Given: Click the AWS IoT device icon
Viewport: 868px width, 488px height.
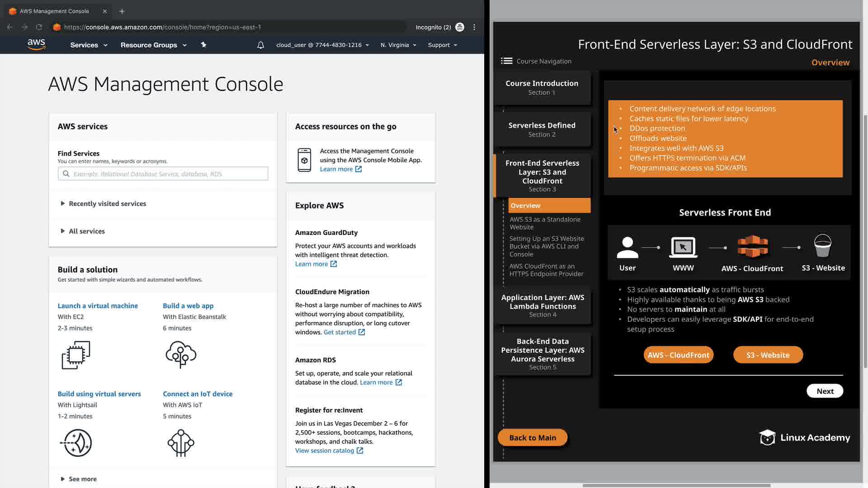Looking at the screenshot, I should tap(181, 443).
